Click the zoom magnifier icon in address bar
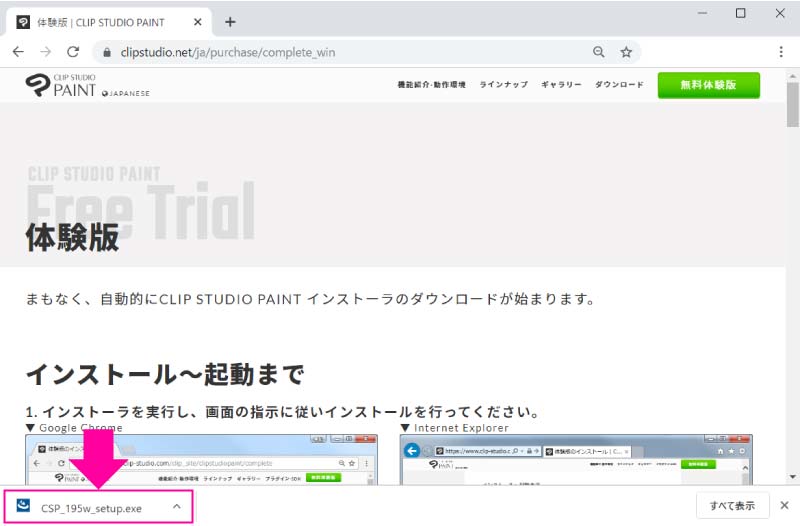800x526 pixels. (x=598, y=52)
